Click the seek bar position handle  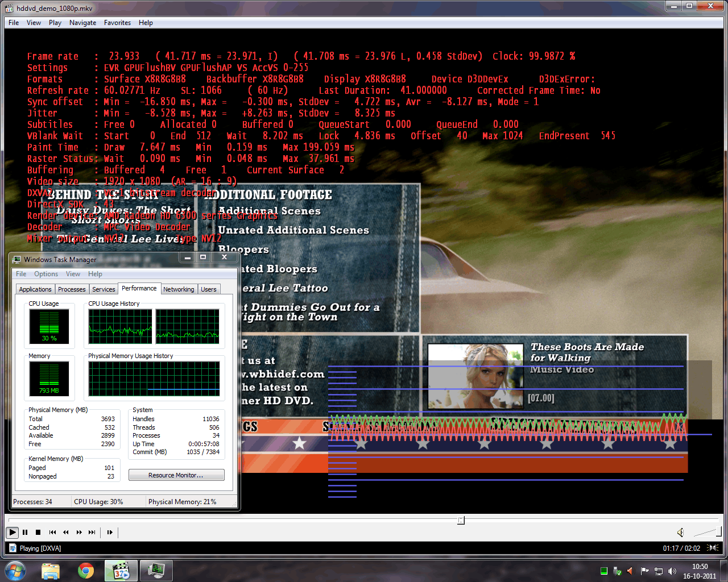click(461, 520)
